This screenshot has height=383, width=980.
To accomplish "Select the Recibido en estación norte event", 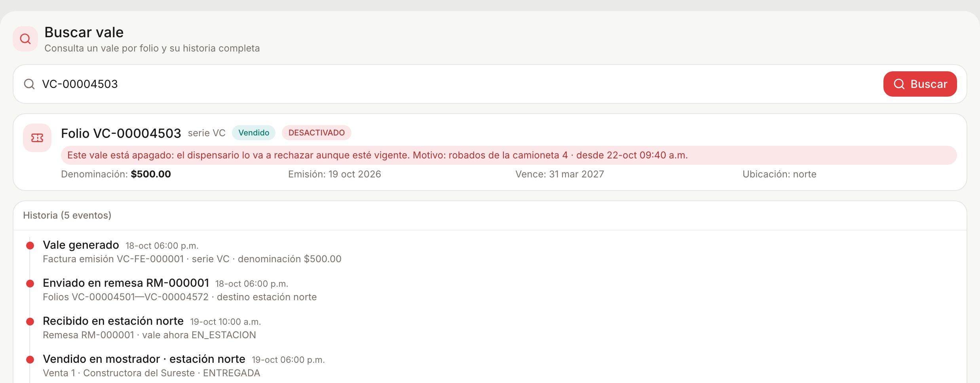I will [113, 321].
